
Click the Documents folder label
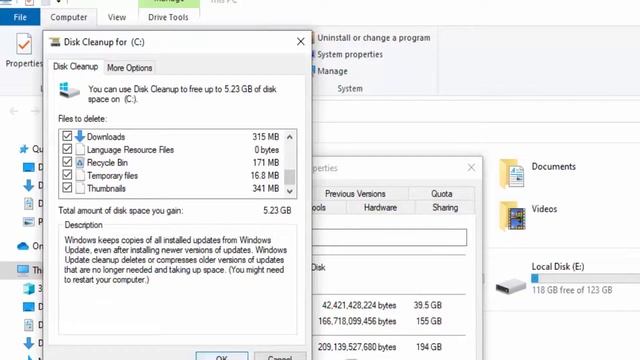point(553,167)
